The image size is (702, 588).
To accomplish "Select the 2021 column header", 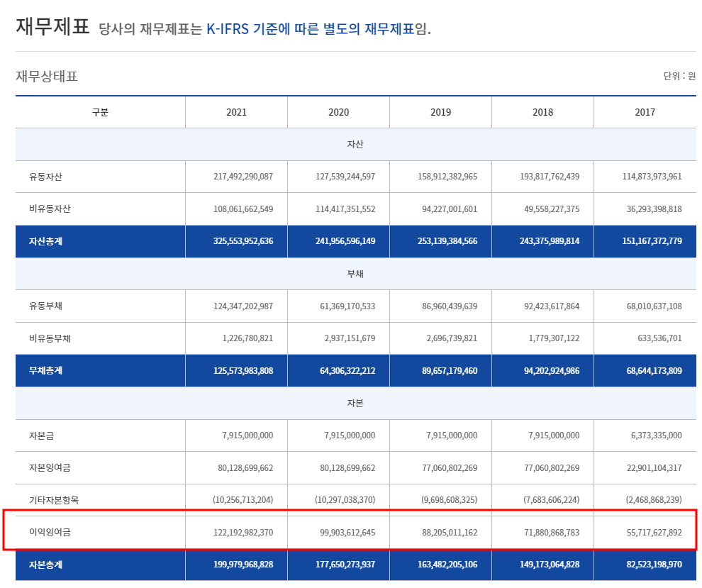I will click(x=236, y=112).
